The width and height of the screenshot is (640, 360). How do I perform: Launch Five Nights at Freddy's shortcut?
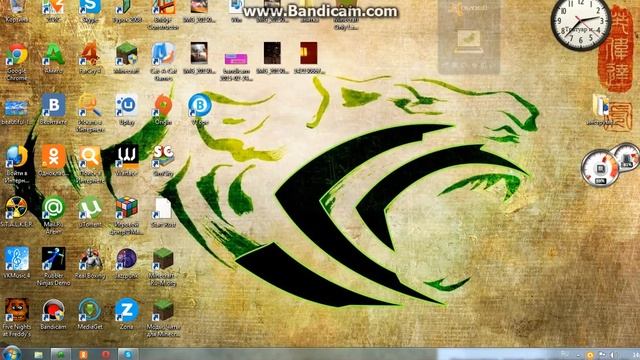17,310
